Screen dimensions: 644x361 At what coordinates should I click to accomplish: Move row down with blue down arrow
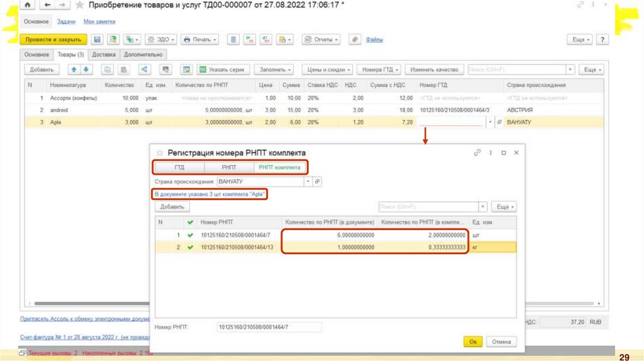click(86, 69)
